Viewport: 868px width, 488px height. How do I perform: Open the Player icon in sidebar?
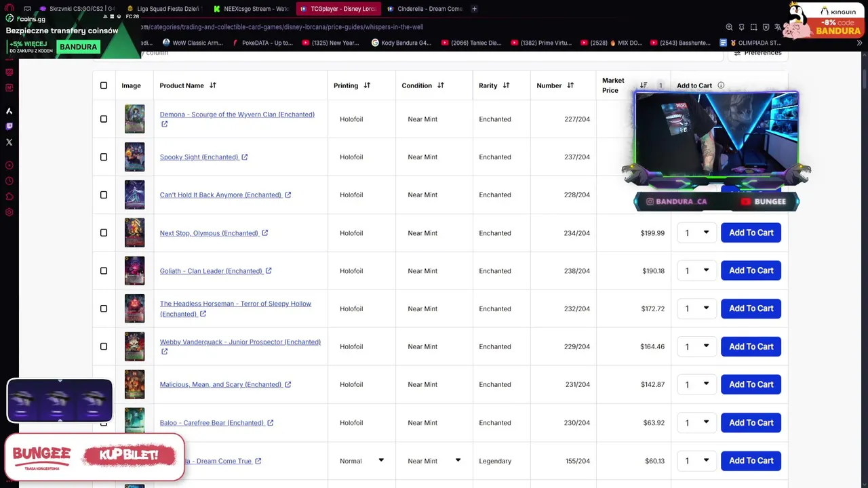[x=9, y=165]
